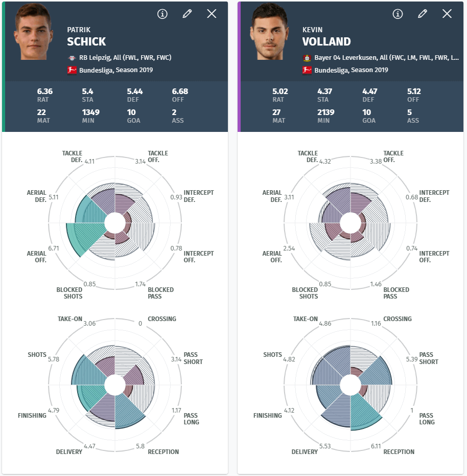467x476 pixels.
Task: Click the Finishing label on Schick chart
Action: click(32, 416)
